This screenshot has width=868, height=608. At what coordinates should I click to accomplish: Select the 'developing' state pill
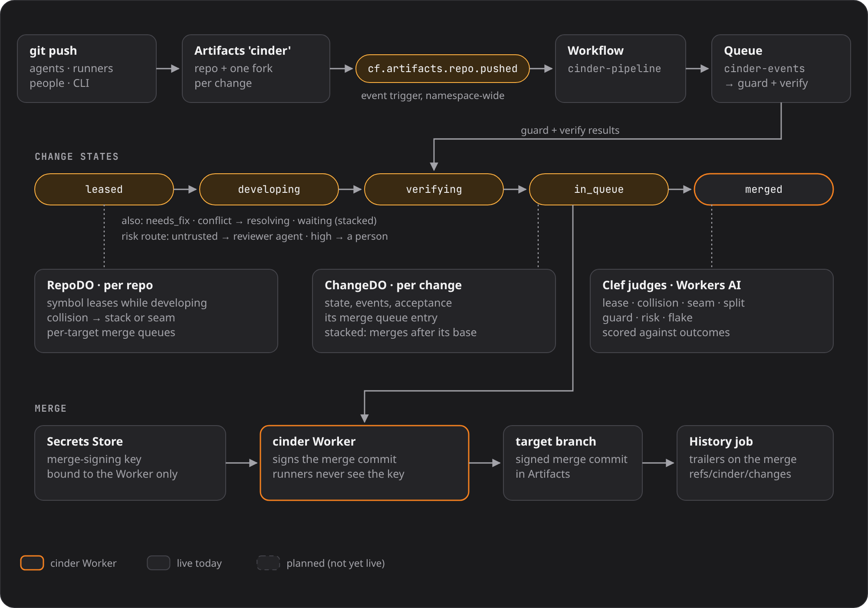tap(269, 189)
